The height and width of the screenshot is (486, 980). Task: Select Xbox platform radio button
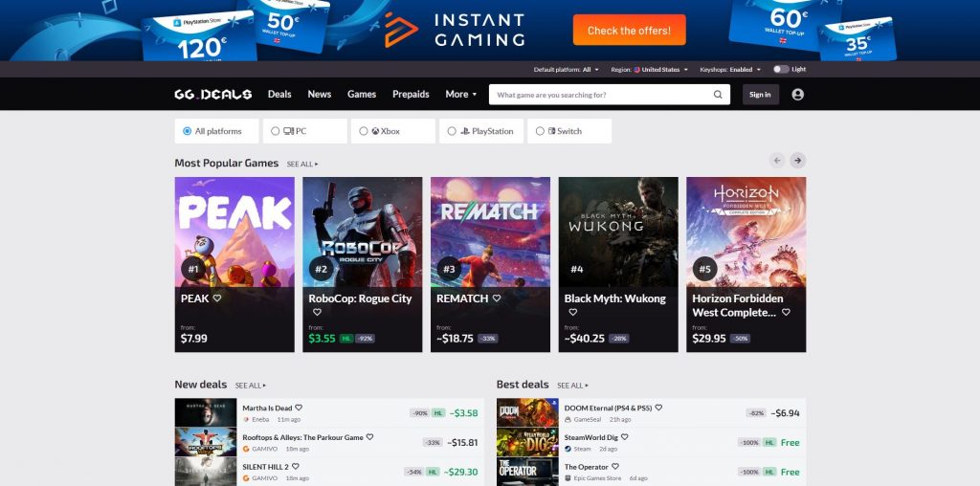click(363, 131)
